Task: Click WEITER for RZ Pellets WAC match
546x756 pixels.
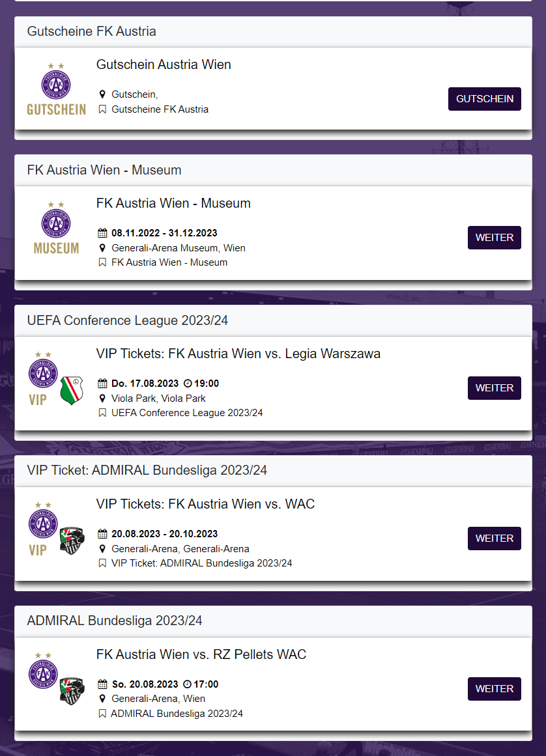Action: click(494, 689)
